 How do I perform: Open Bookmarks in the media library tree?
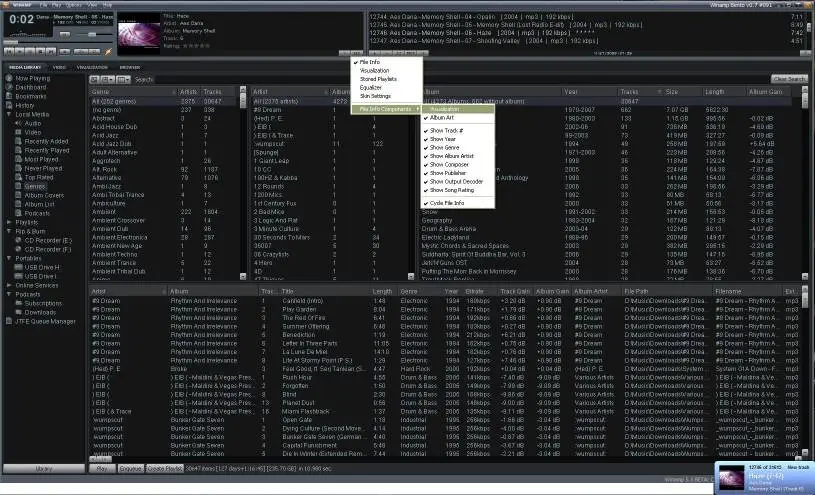coord(31,96)
